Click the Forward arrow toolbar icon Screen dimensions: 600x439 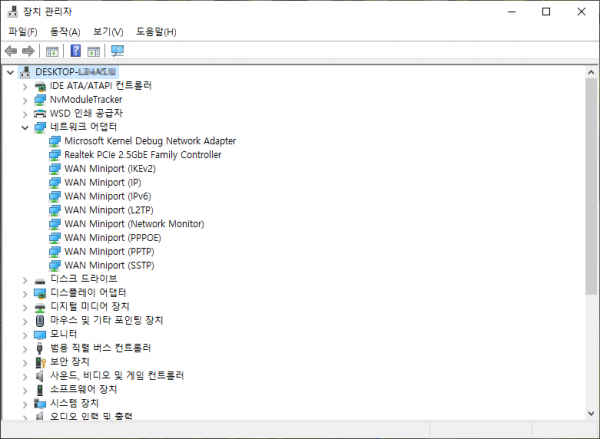coord(28,51)
